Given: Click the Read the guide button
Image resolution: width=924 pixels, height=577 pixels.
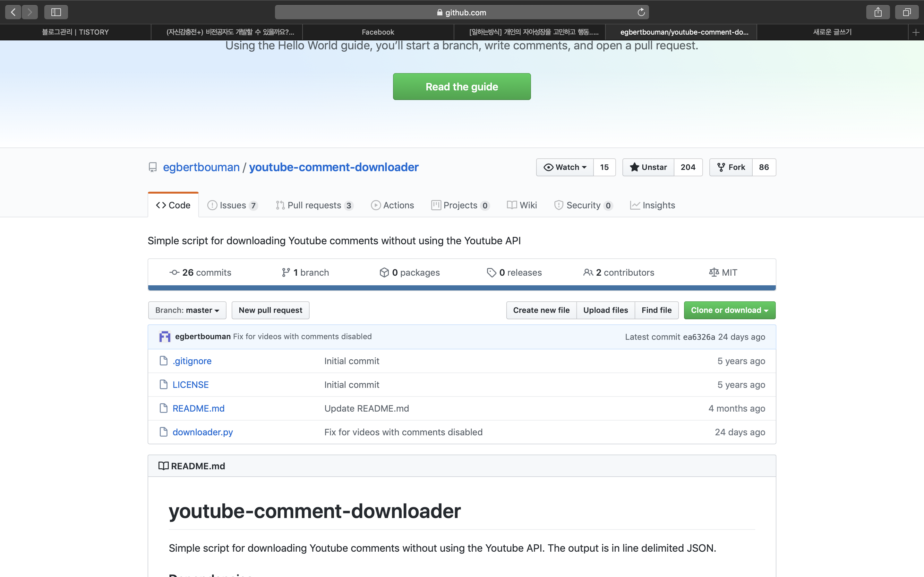Looking at the screenshot, I should point(462,87).
